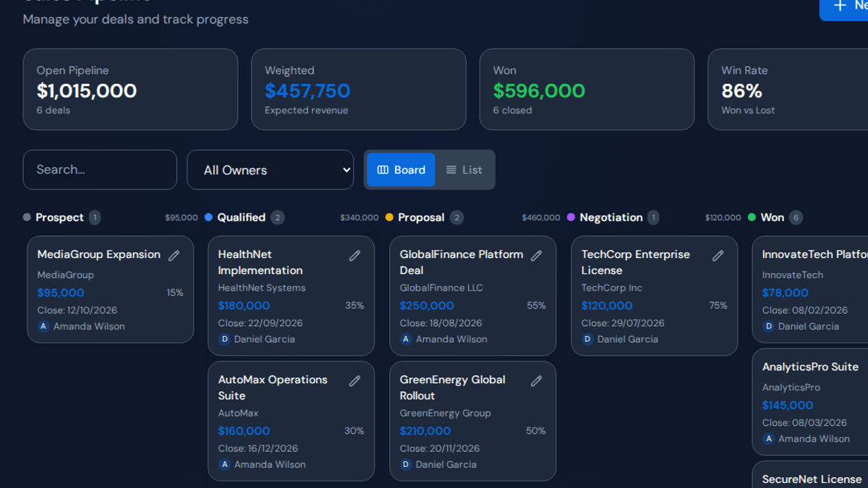Click the Qualified column heading

[242, 217]
